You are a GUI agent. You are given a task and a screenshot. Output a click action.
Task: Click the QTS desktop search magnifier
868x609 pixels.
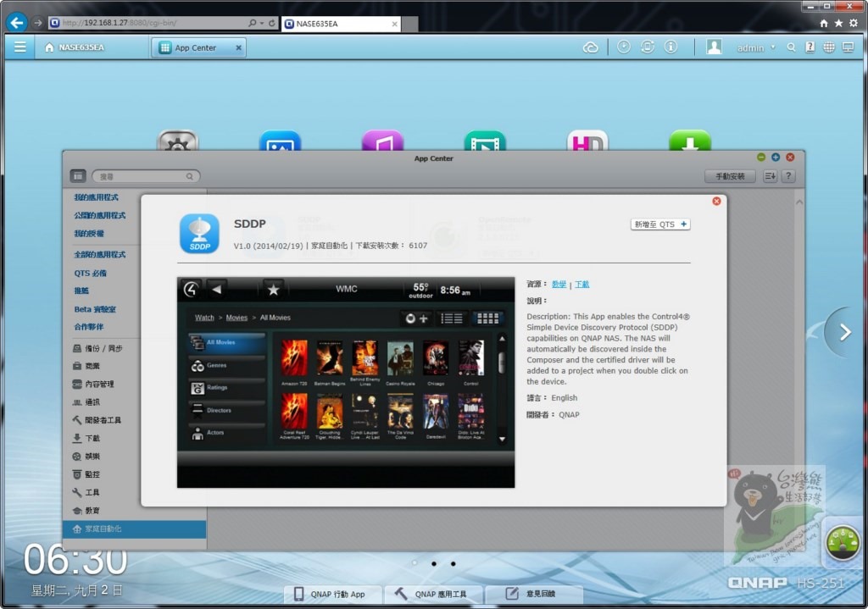pyautogui.click(x=791, y=47)
